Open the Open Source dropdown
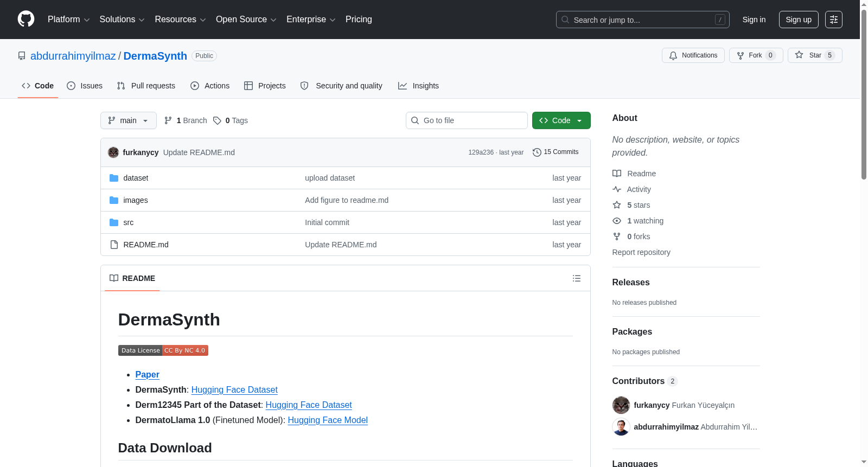The width and height of the screenshot is (868, 467). tap(246, 20)
